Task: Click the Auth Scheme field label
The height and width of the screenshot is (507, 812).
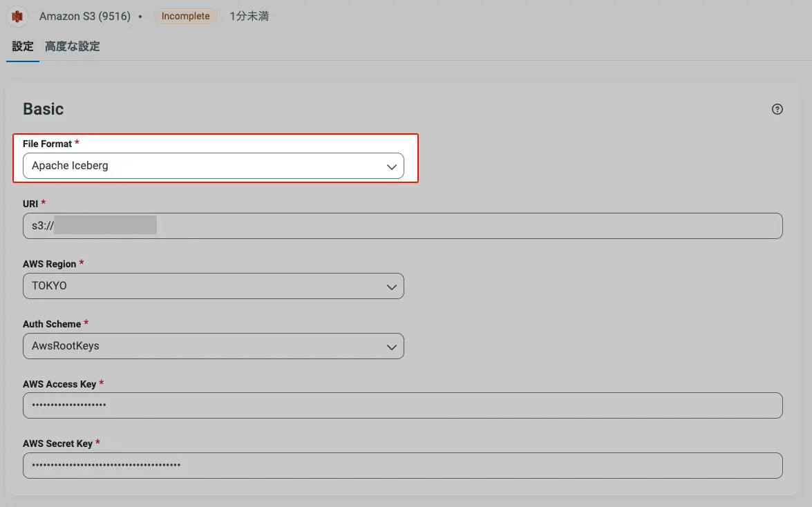Action: (x=52, y=324)
